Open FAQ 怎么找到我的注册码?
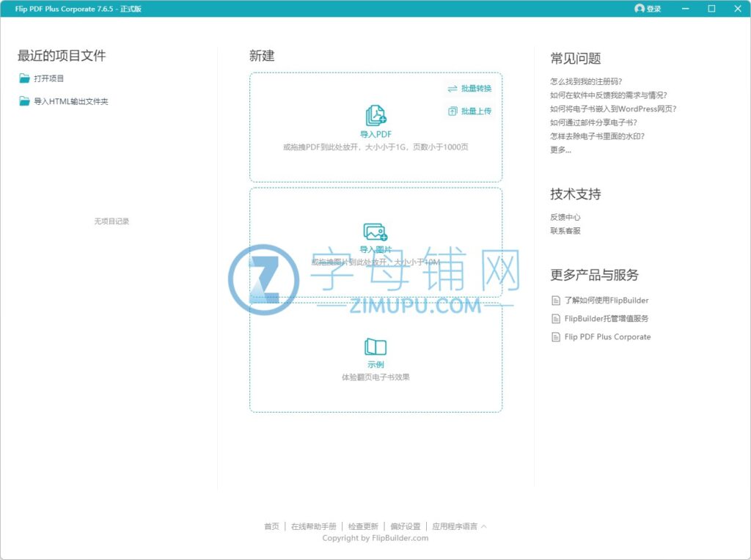Image resolution: width=751 pixels, height=560 pixels. pos(586,81)
